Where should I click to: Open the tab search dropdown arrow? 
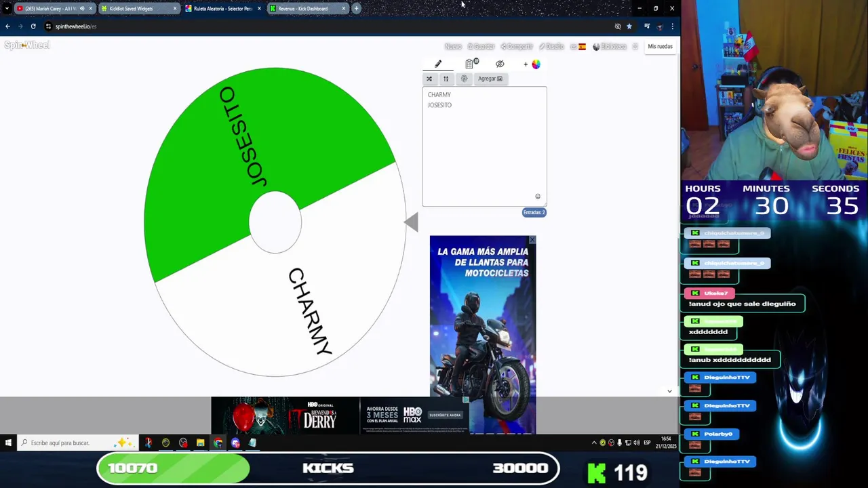point(7,9)
